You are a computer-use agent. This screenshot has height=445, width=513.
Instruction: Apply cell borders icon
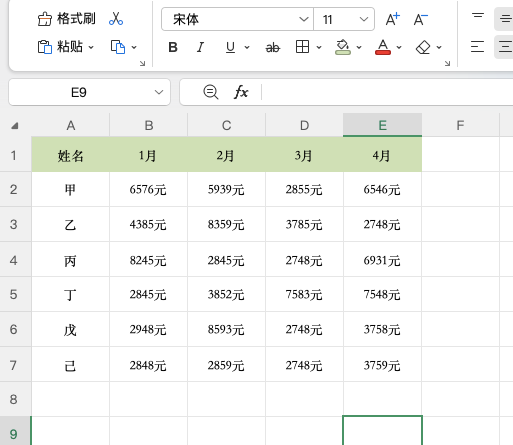coord(302,47)
